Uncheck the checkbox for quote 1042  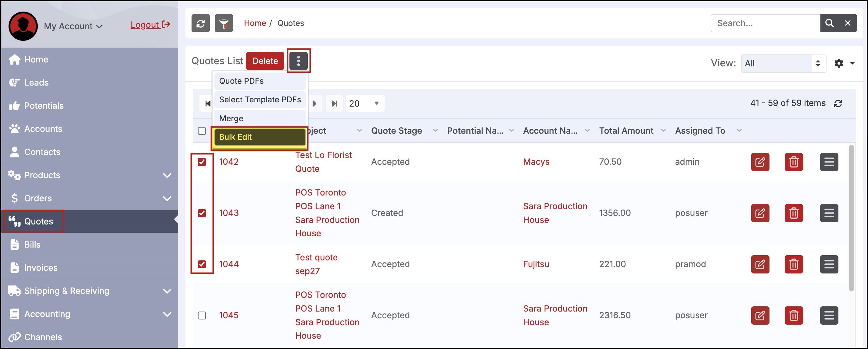(x=202, y=162)
